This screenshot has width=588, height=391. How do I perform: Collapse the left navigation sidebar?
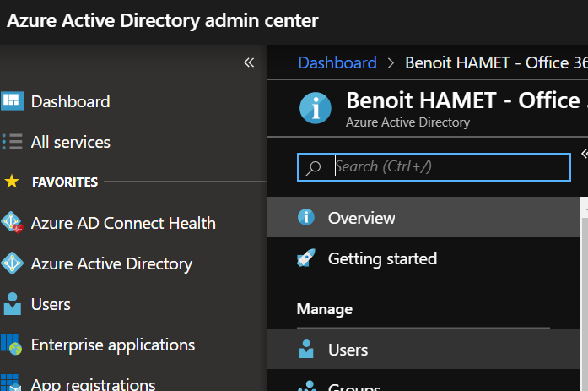click(249, 62)
